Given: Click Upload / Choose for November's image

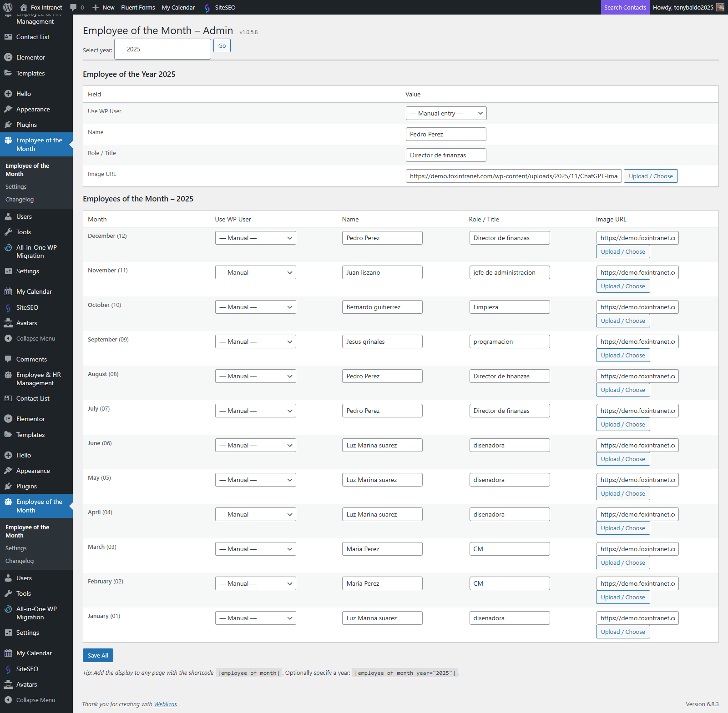Looking at the screenshot, I should (x=622, y=286).
